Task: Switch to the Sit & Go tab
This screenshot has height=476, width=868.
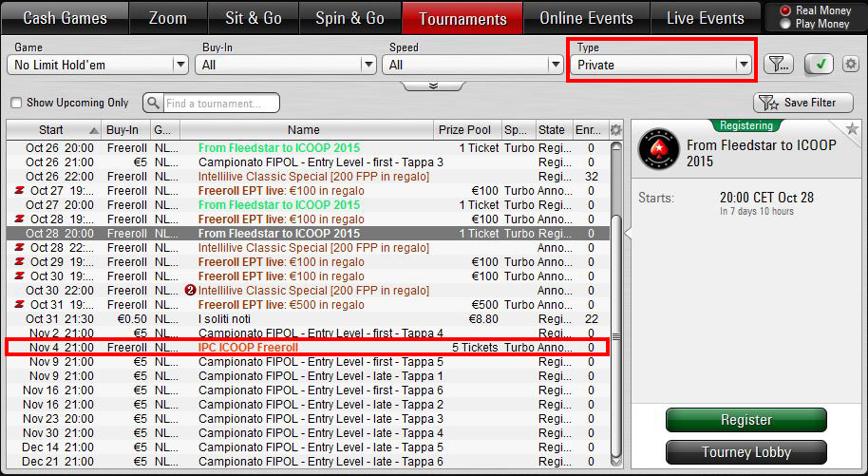Action: pyautogui.click(x=253, y=18)
